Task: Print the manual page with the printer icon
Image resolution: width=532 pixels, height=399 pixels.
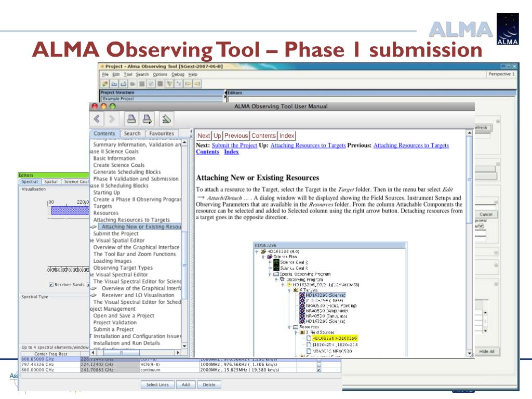Action: 131,119
